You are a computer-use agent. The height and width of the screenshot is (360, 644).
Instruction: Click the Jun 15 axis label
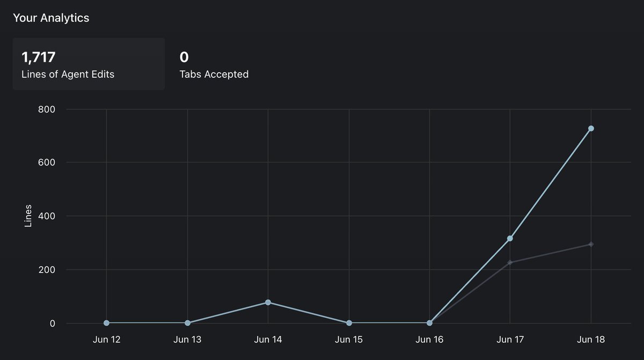[x=349, y=340]
